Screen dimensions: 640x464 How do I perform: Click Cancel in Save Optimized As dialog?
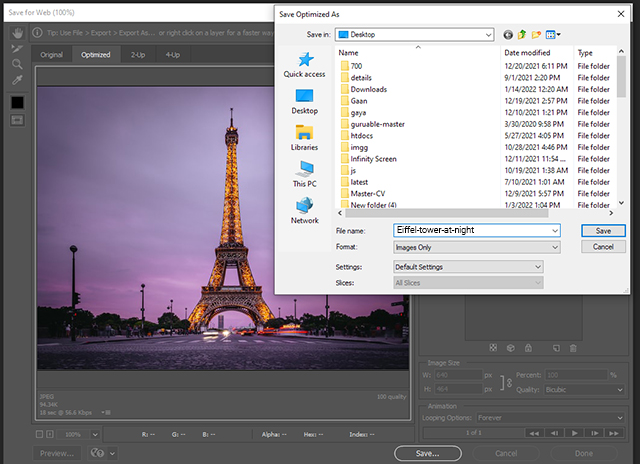point(603,246)
